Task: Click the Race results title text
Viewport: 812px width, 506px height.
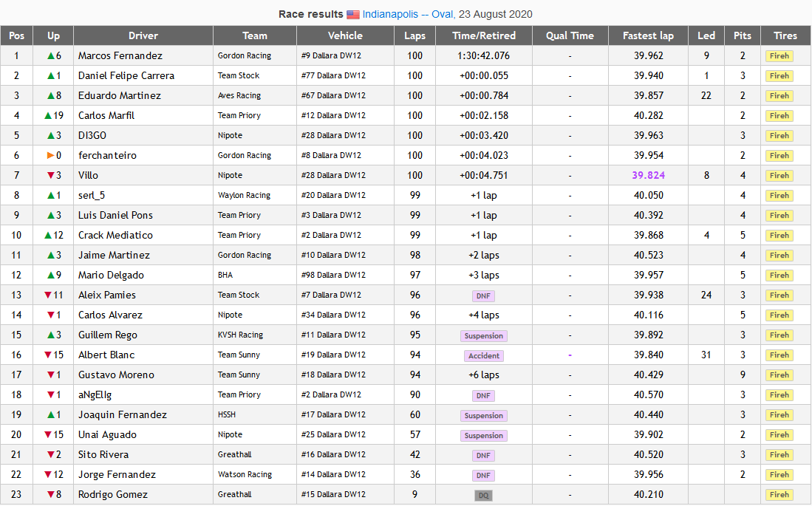Action: click(x=311, y=15)
